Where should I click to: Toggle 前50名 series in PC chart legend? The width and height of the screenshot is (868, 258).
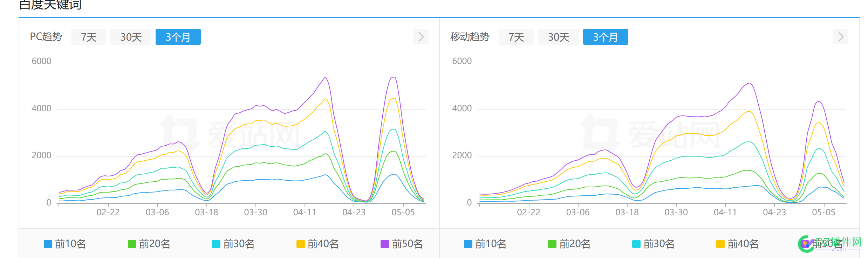[x=402, y=244]
